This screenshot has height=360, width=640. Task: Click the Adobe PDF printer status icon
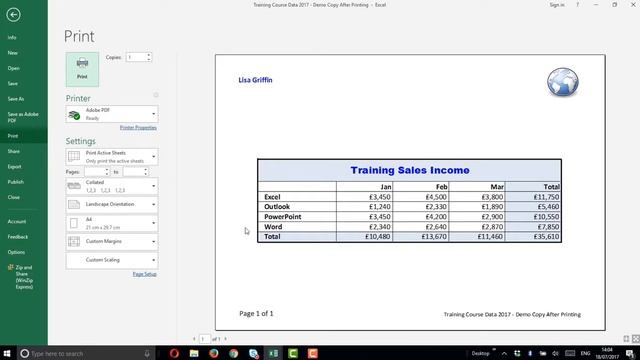coord(74,115)
